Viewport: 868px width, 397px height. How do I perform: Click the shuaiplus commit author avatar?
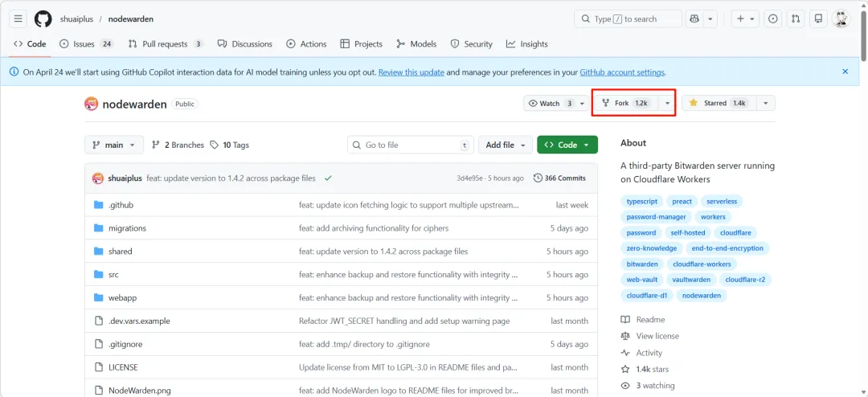97,178
